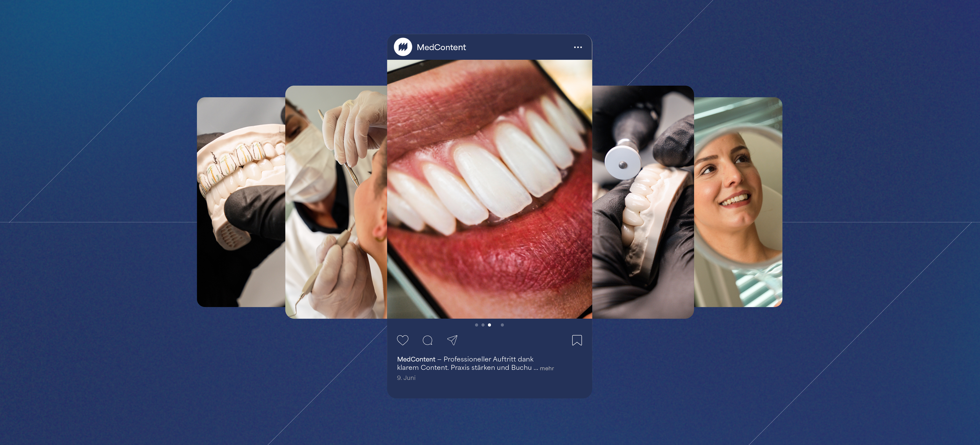The width and height of the screenshot is (980, 445).
Task: Open the close-up smiling teeth center image
Action: (490, 189)
